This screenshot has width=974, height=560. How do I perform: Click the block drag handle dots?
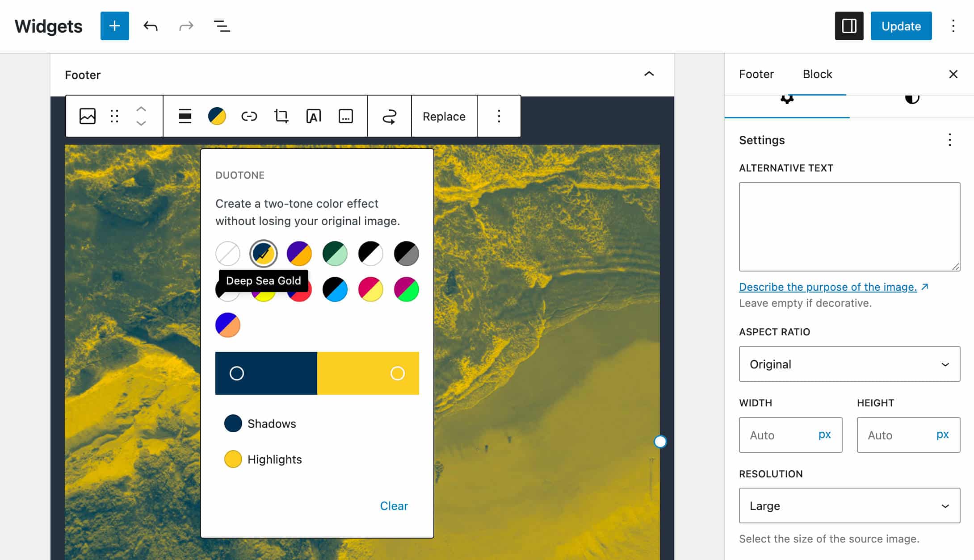(114, 116)
